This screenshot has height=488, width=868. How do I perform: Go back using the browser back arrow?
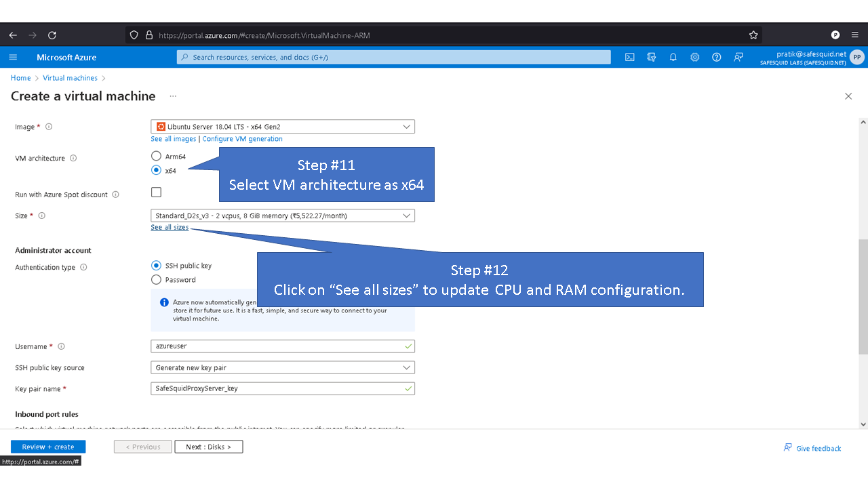tap(13, 35)
